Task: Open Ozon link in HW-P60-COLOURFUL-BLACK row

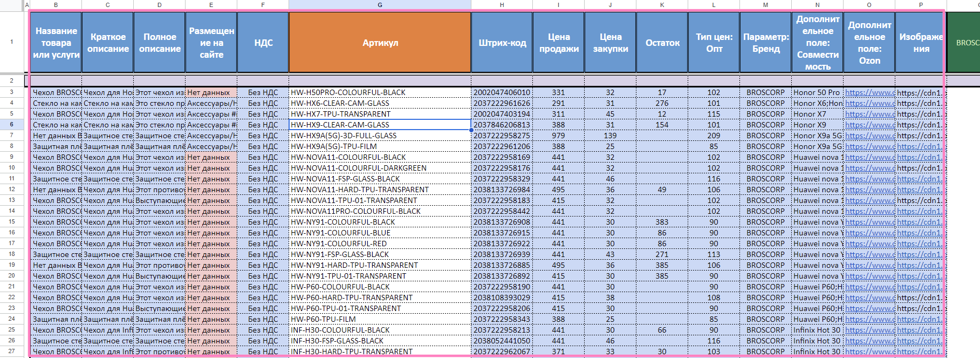Action: [869, 287]
